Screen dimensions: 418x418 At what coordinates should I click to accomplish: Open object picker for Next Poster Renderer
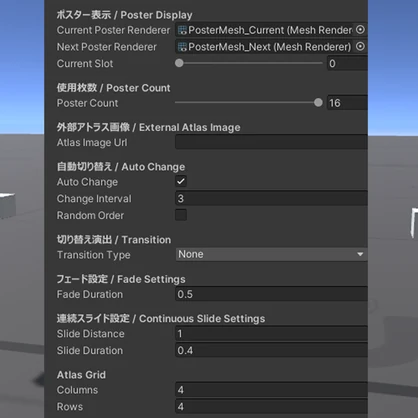360,46
